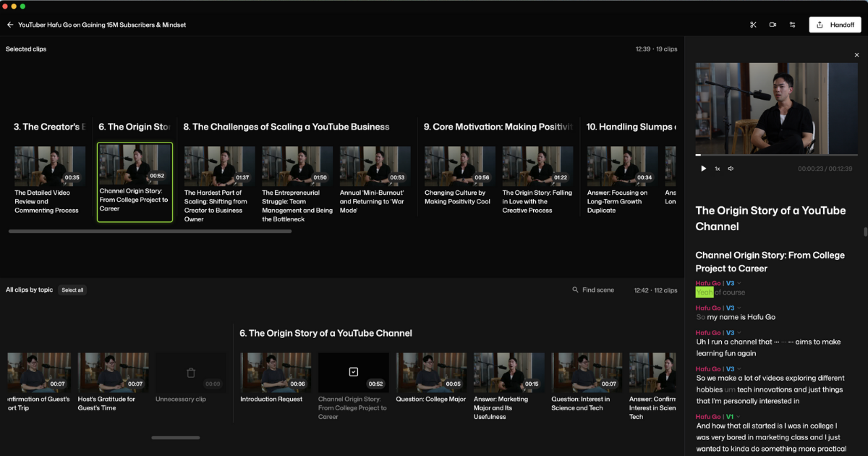868x456 pixels.
Task: Click the Handoff export button
Action: coord(835,24)
